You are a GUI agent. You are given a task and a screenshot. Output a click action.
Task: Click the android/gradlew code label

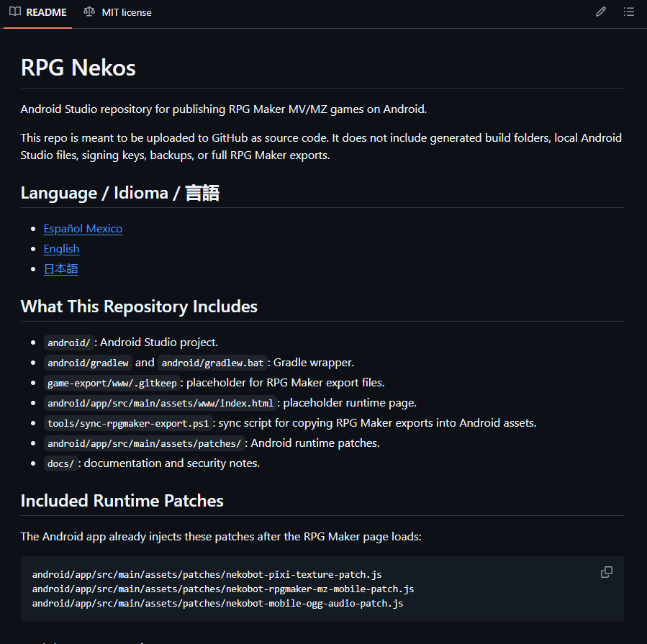click(88, 363)
